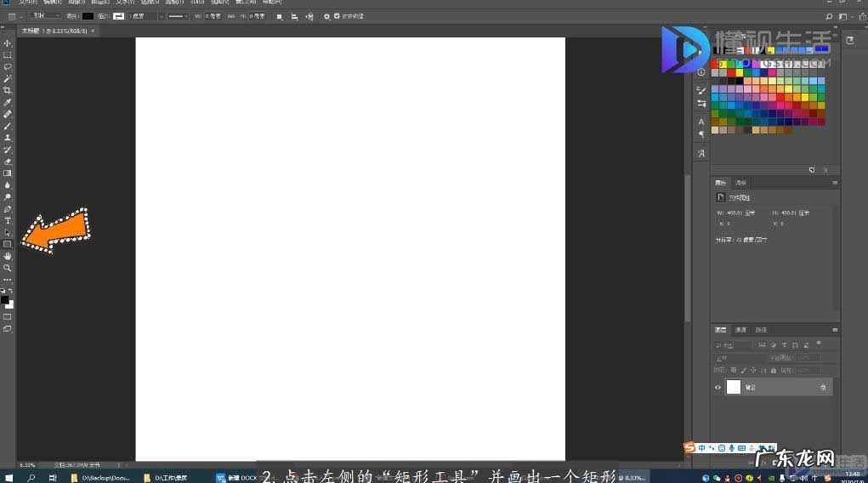Image resolution: width=868 pixels, height=483 pixels.
Task: Select the Move tool
Action: point(8,43)
